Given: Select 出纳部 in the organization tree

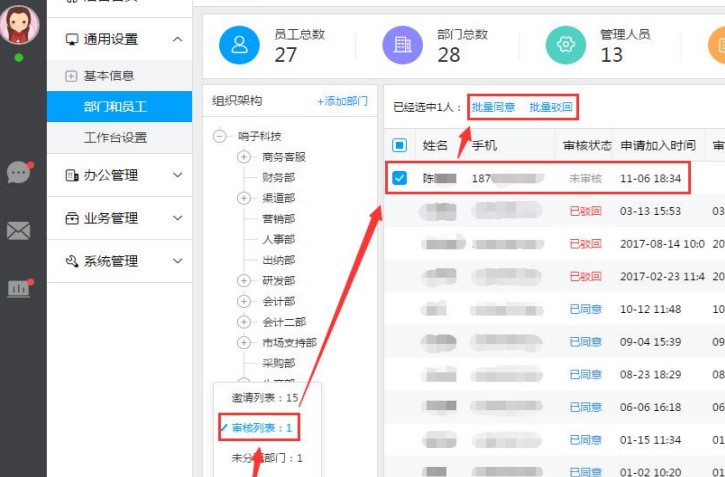Looking at the screenshot, I should tap(279, 260).
